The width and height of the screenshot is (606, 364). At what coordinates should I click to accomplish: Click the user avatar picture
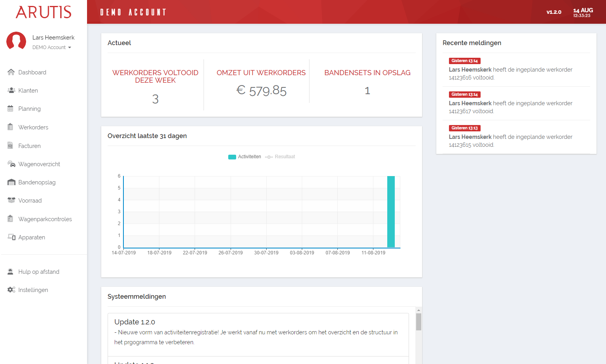click(16, 41)
